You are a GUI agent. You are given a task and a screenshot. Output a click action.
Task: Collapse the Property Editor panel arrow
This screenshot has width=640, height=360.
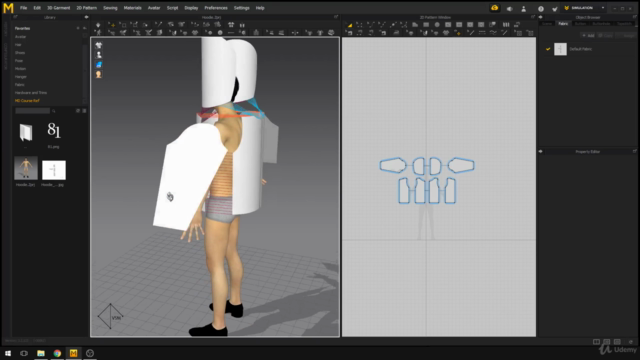541,151
